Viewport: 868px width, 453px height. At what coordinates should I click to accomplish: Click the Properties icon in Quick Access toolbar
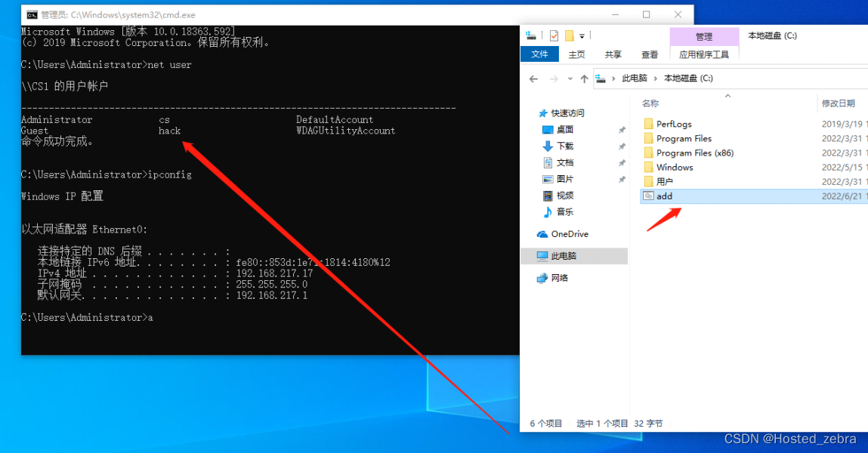(x=554, y=35)
